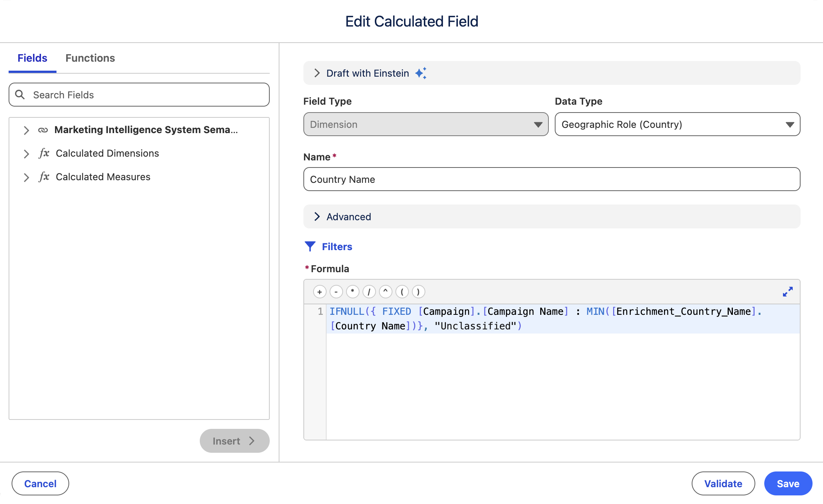Expand Marketing Intelligence System tree node

pos(26,130)
